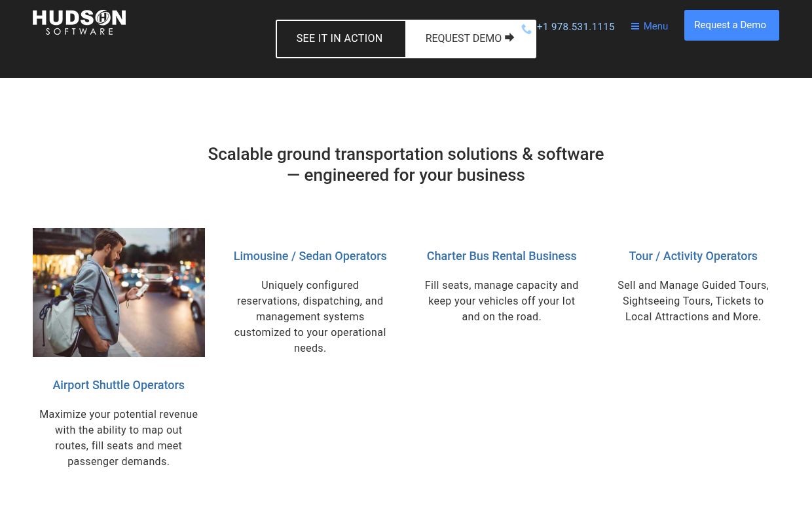The height and width of the screenshot is (524, 812).
Task: Open the hamburger Menu icon
Action: [x=635, y=26]
